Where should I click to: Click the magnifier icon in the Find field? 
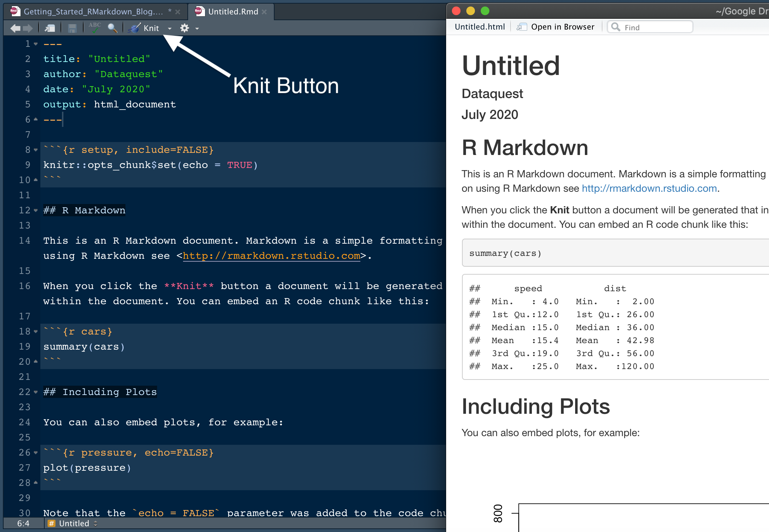616,27
